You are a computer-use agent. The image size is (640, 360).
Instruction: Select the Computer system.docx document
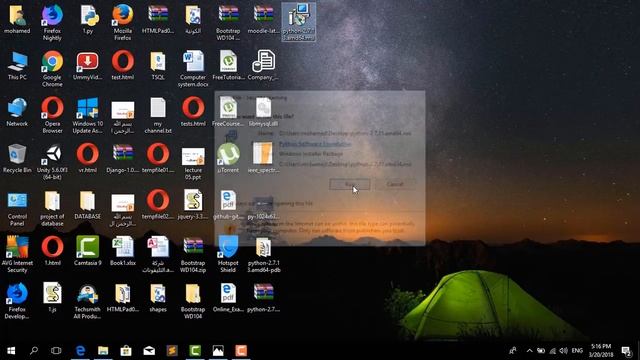click(x=193, y=69)
